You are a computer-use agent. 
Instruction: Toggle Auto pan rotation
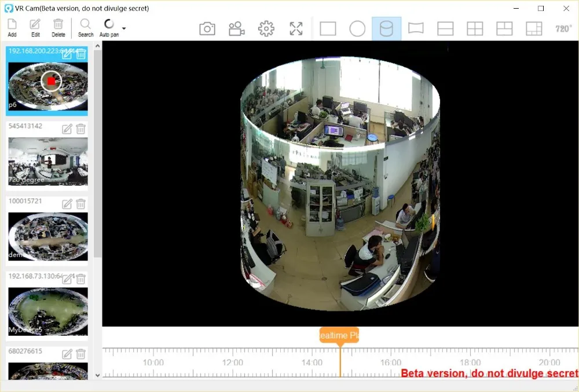(109, 28)
